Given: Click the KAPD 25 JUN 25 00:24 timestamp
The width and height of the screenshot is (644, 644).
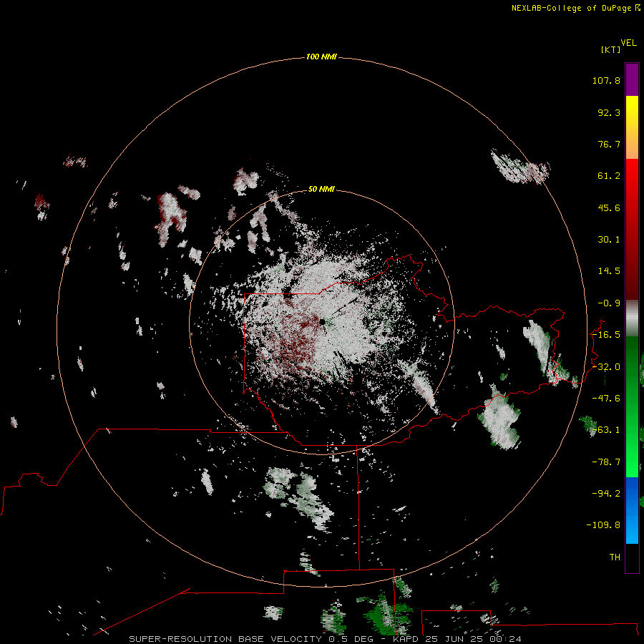Looking at the screenshot, I should pyautogui.click(x=457, y=639).
